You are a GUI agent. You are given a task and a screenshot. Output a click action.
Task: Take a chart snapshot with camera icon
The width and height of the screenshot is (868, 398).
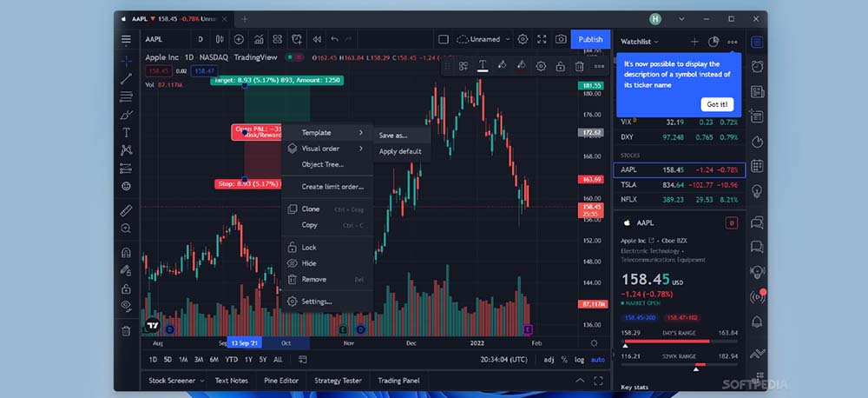pyautogui.click(x=561, y=39)
